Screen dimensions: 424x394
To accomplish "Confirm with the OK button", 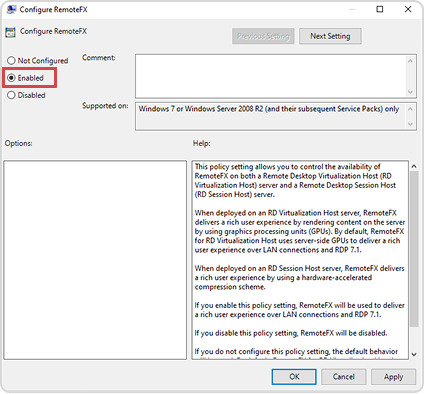I will 294,377.
